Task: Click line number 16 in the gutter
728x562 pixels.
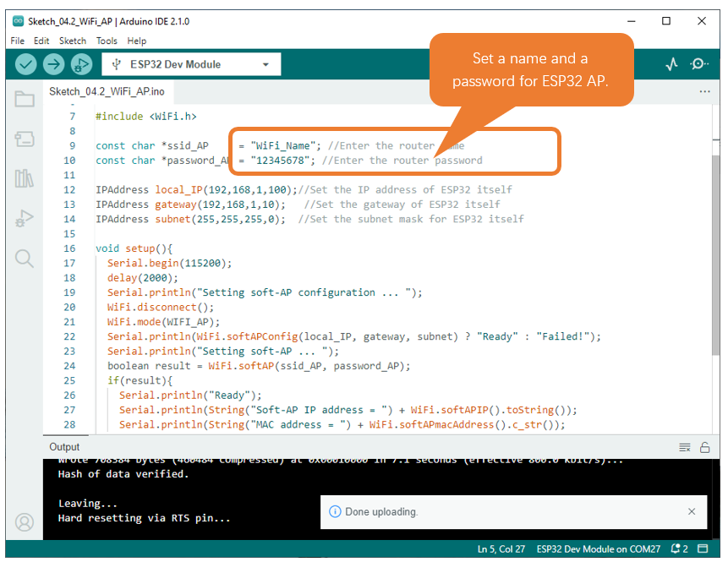Action: click(69, 248)
